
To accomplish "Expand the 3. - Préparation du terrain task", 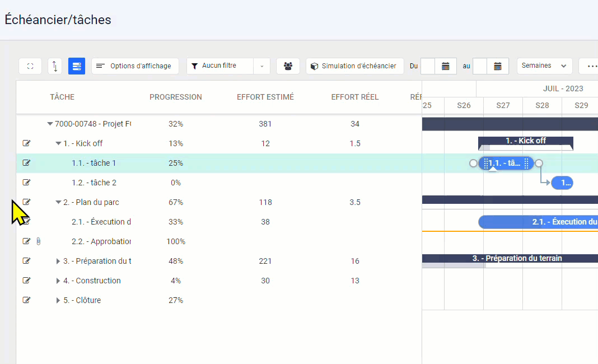I will point(58,261).
